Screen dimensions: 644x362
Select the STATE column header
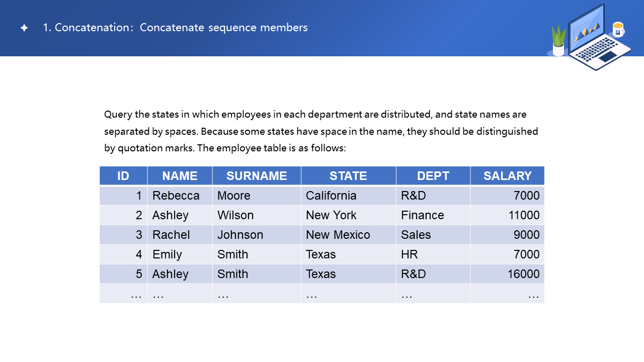[x=348, y=176]
